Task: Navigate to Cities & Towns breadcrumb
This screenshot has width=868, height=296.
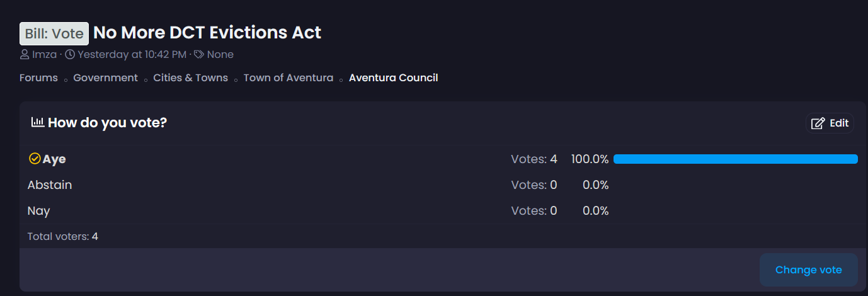Action: 191,78
